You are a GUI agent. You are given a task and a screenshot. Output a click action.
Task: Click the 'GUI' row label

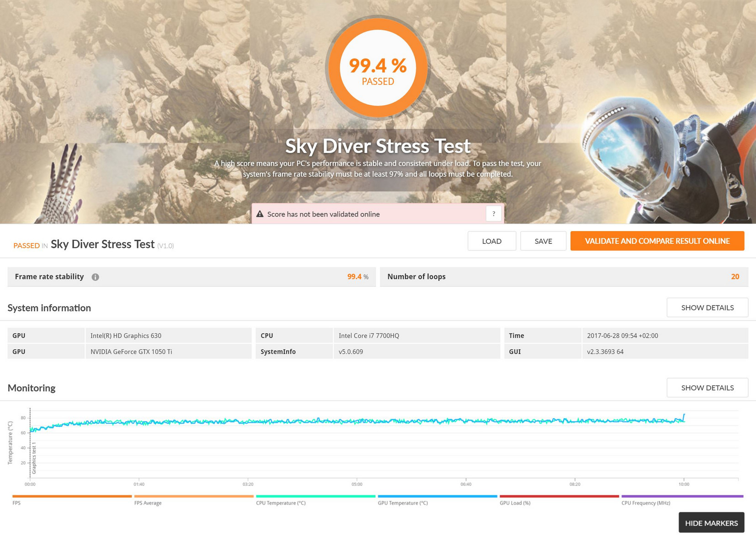(515, 352)
